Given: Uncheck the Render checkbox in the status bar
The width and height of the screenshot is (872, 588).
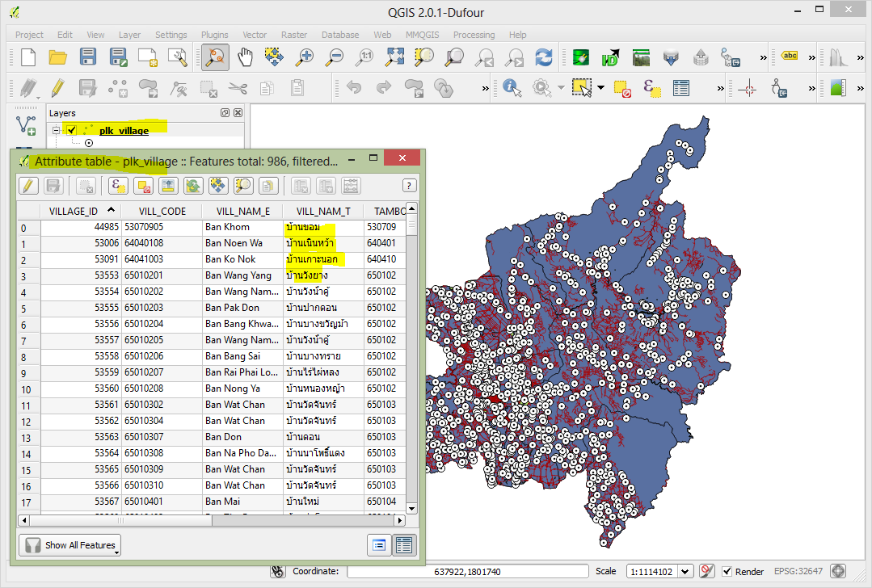Looking at the screenshot, I should tap(727, 571).
